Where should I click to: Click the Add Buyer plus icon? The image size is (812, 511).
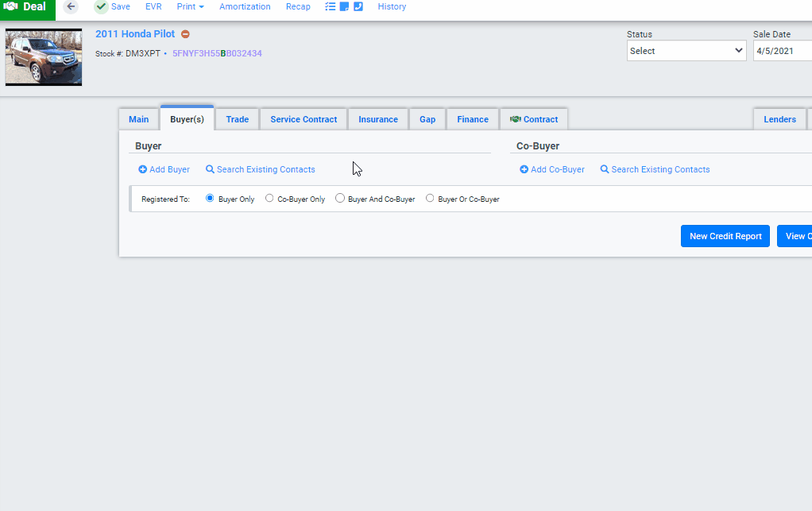click(142, 169)
